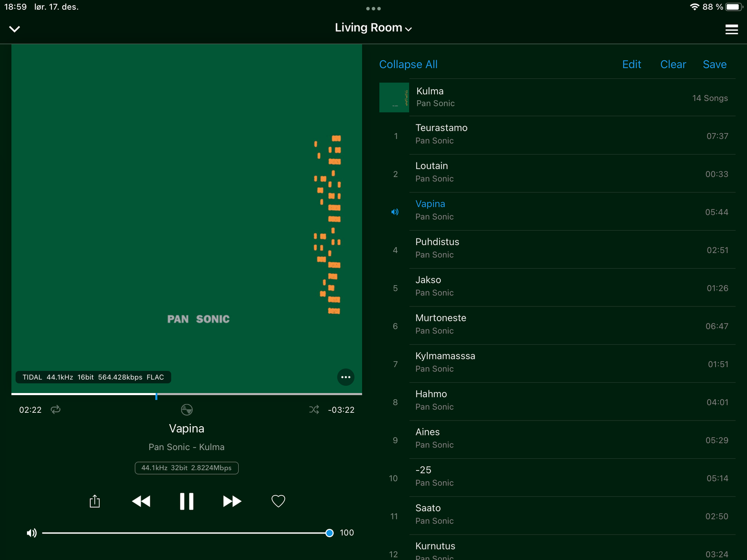Play track Loutain

(x=557, y=174)
